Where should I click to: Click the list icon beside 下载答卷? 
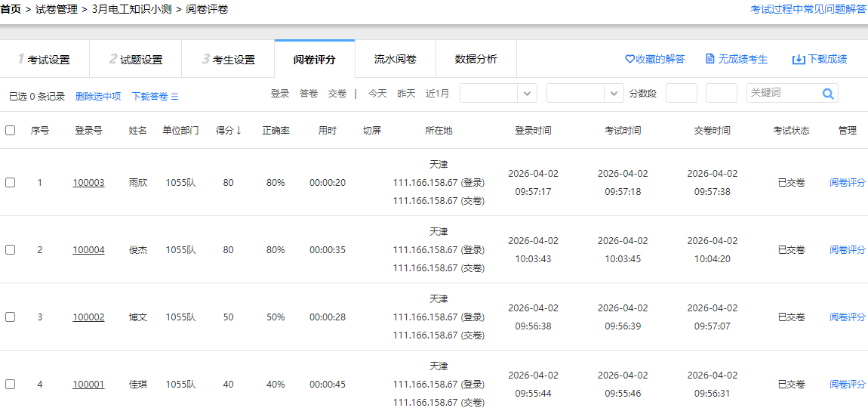tap(174, 97)
